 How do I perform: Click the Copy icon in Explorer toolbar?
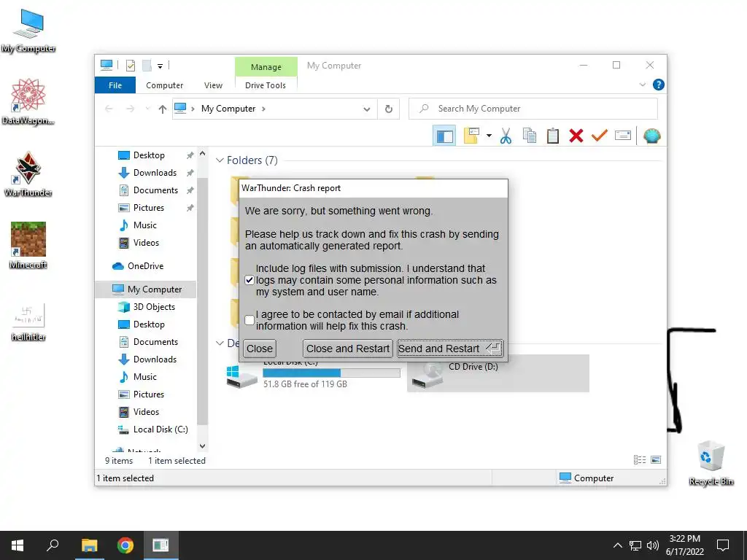pos(530,136)
